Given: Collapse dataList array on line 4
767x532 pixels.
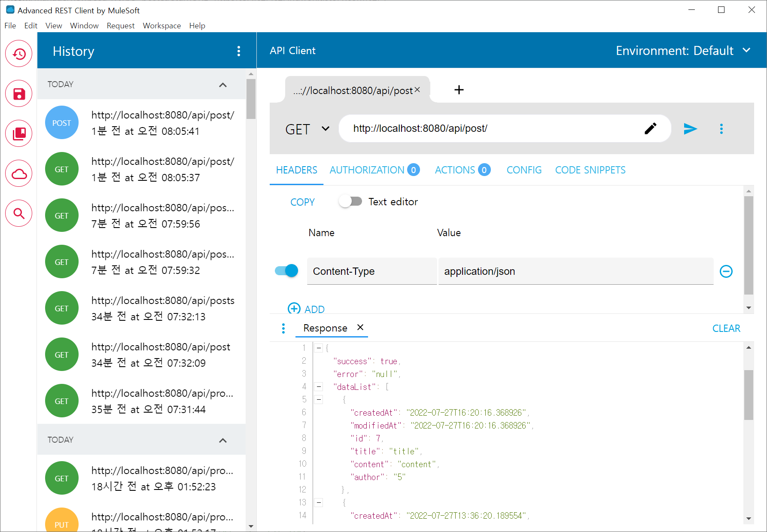Looking at the screenshot, I should 319,387.
